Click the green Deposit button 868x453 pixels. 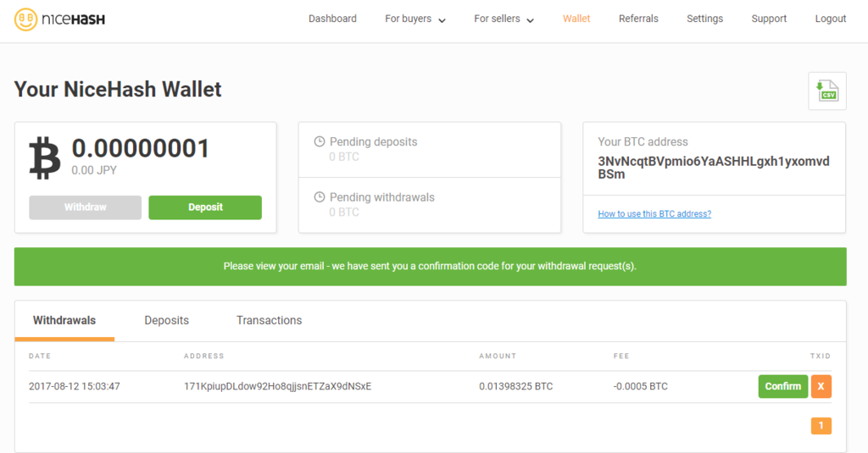[205, 207]
